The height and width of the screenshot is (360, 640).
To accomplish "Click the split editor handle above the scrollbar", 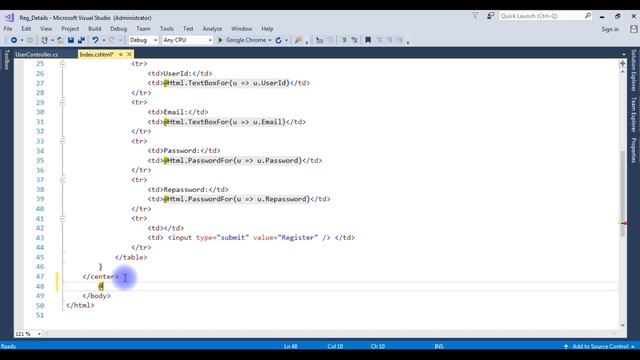I will tap(622, 63).
